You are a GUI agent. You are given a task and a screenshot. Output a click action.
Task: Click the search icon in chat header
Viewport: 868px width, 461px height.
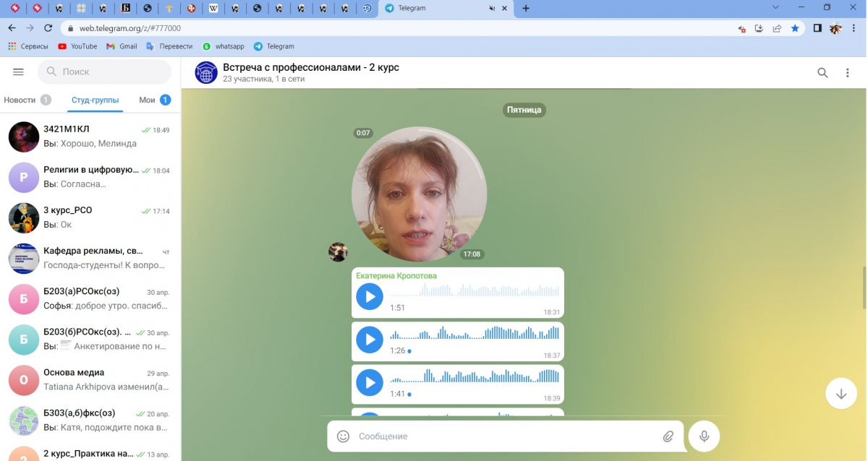click(822, 72)
